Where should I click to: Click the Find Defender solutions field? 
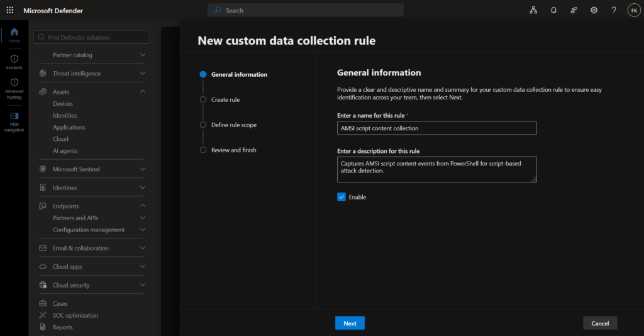click(91, 37)
